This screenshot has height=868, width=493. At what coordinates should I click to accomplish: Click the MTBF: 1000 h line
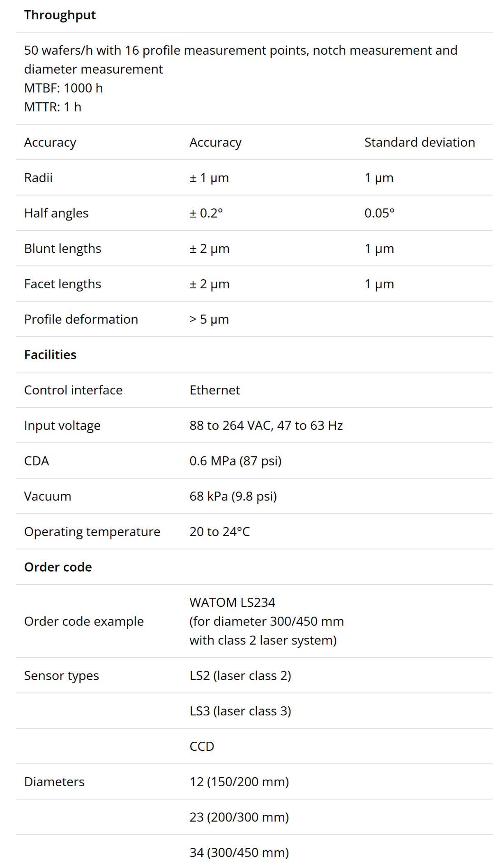coord(63,88)
